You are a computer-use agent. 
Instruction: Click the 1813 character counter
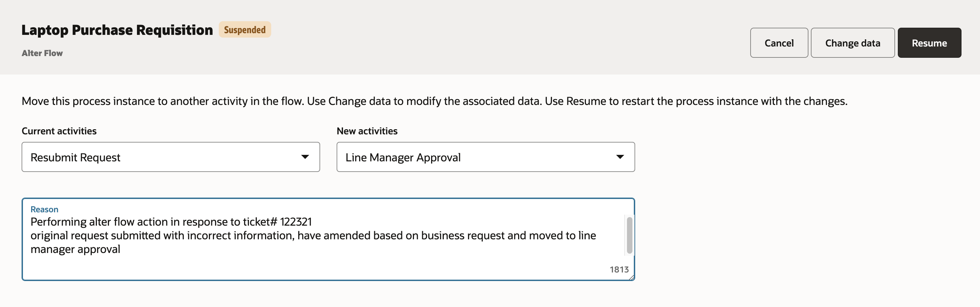619,269
